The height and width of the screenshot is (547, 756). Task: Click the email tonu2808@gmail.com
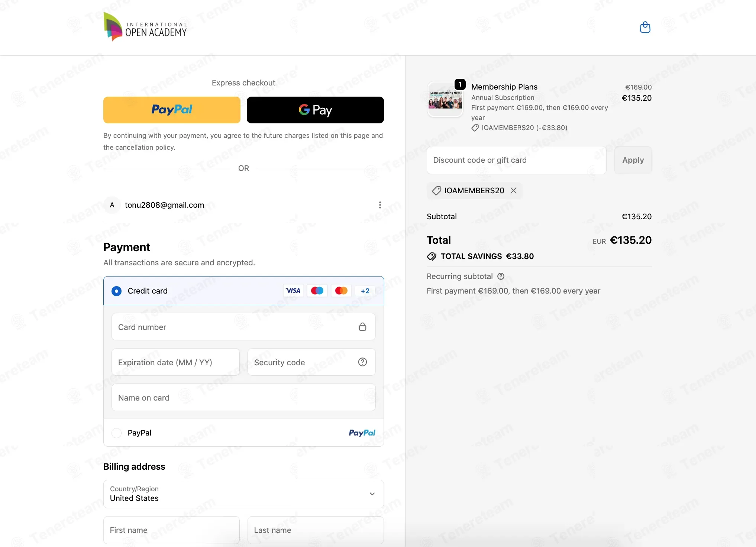point(164,205)
